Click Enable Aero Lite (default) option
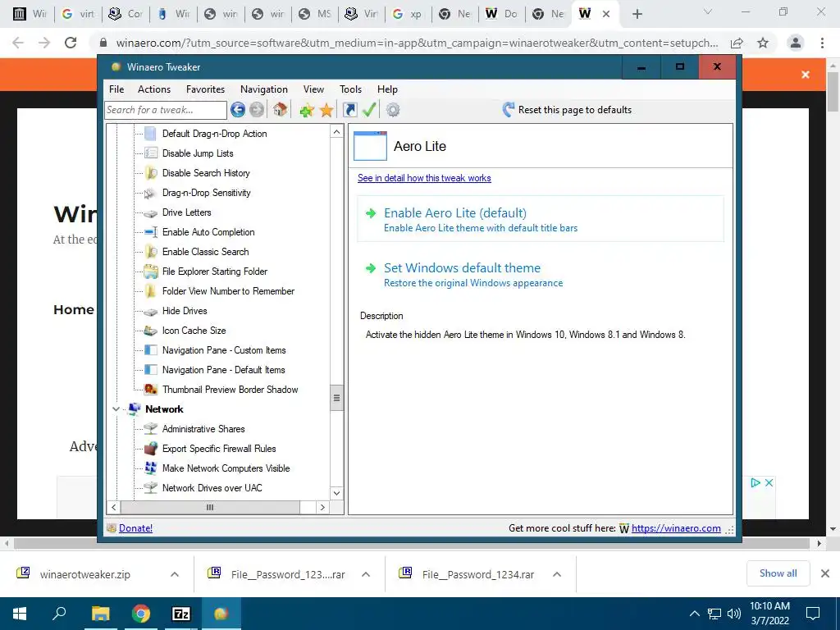Screen dimensions: 840x630 541,219
